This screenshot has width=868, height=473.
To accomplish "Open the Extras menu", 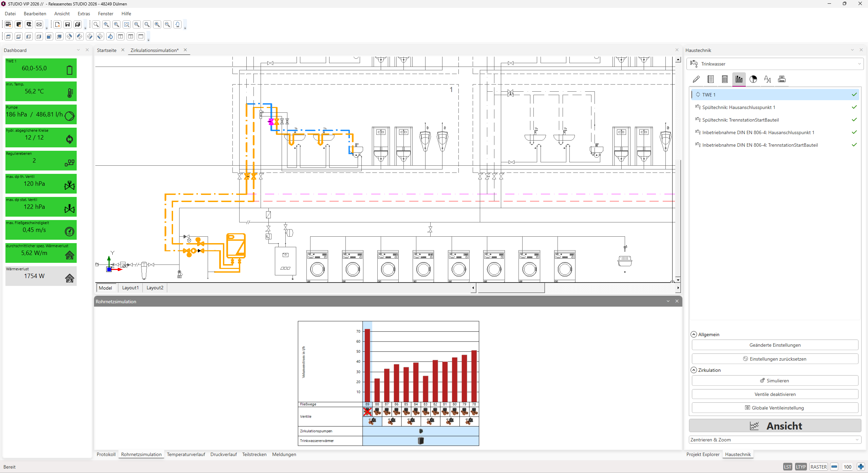I will click(84, 14).
